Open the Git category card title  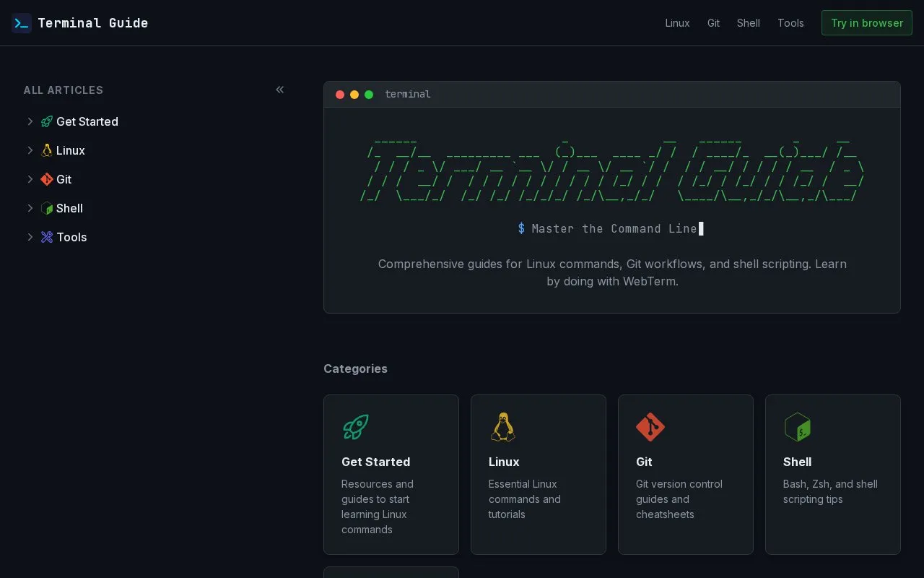[x=644, y=462]
